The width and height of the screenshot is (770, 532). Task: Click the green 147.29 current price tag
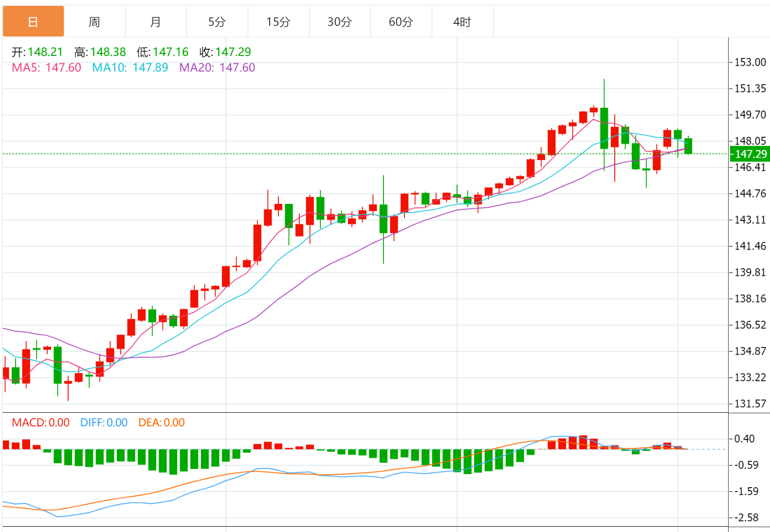coord(750,154)
